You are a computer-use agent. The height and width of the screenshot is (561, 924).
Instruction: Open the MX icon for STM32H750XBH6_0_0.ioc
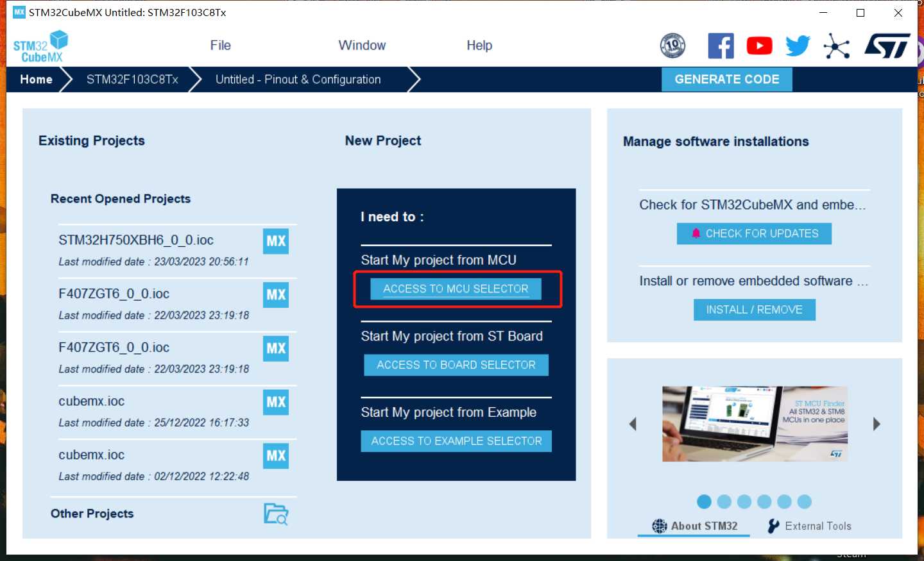point(276,241)
